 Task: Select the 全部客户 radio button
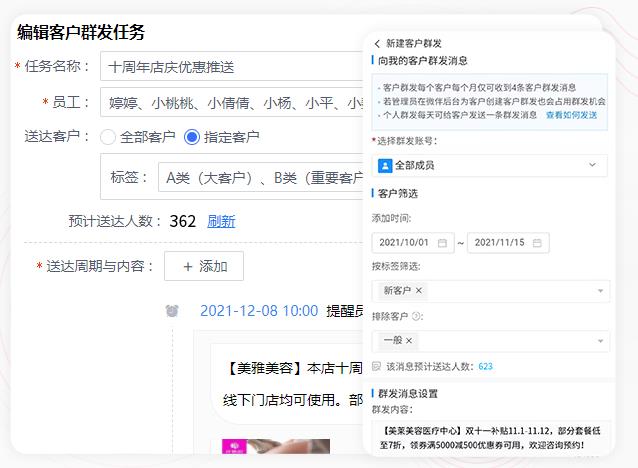point(108,137)
